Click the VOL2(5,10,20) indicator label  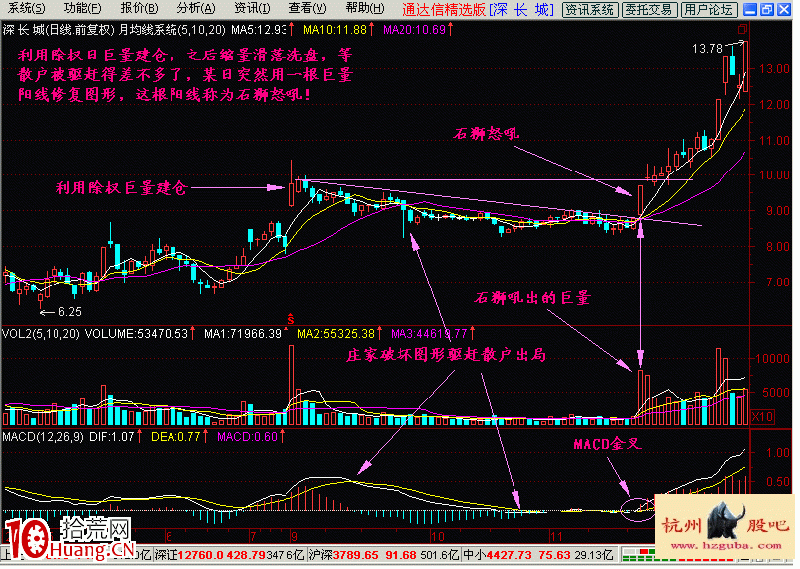coord(41,334)
